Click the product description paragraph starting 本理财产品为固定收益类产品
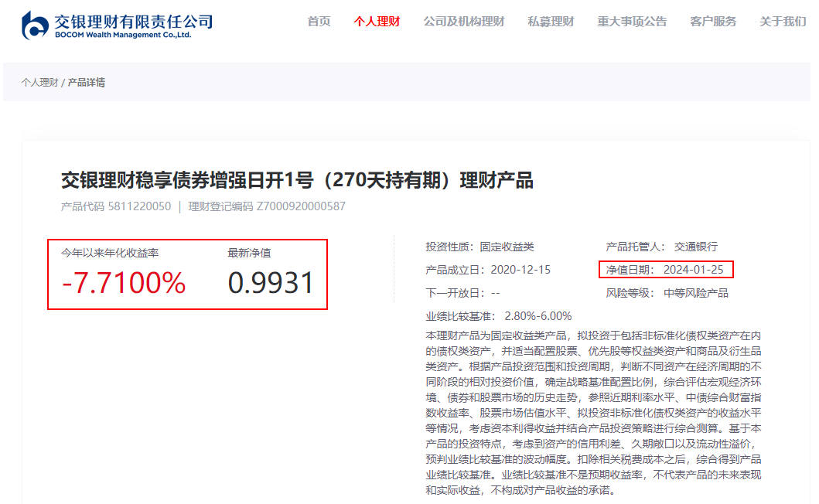The image size is (819, 504). click(593, 413)
